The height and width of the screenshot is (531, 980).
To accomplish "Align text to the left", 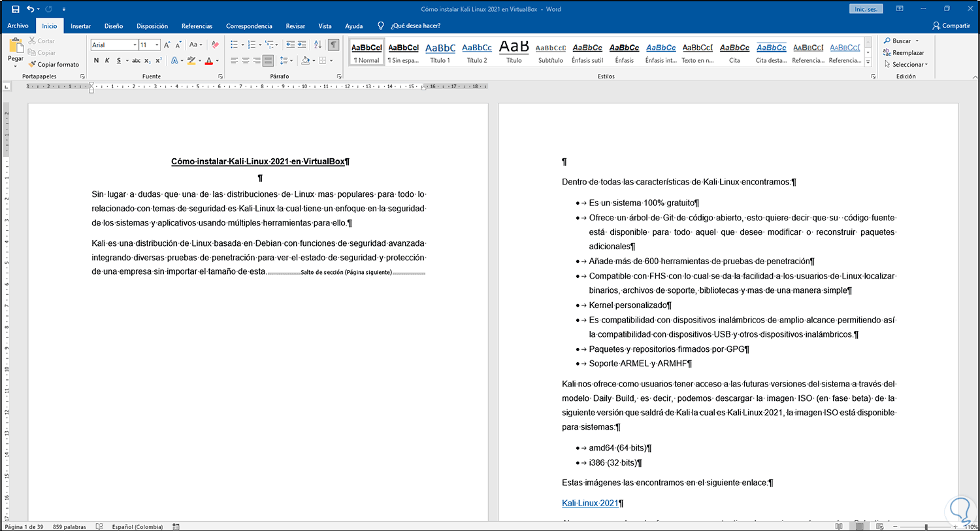I will pyautogui.click(x=234, y=61).
